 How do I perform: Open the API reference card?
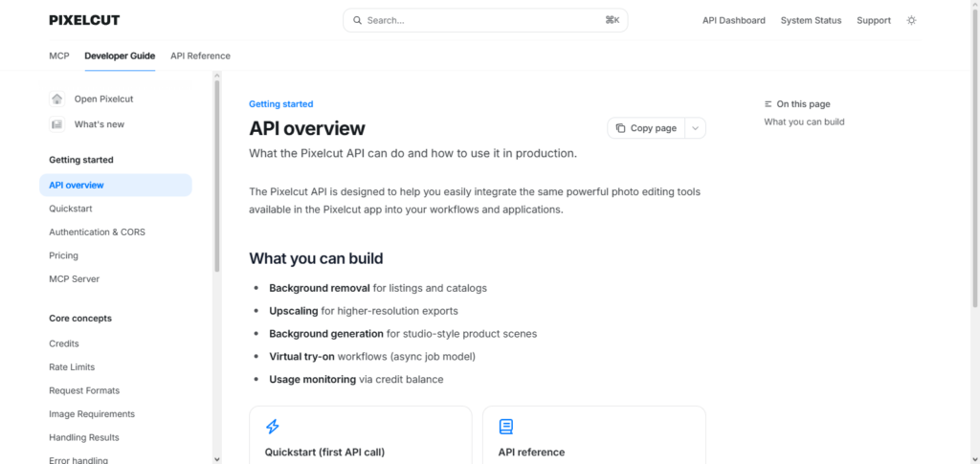tap(594, 435)
